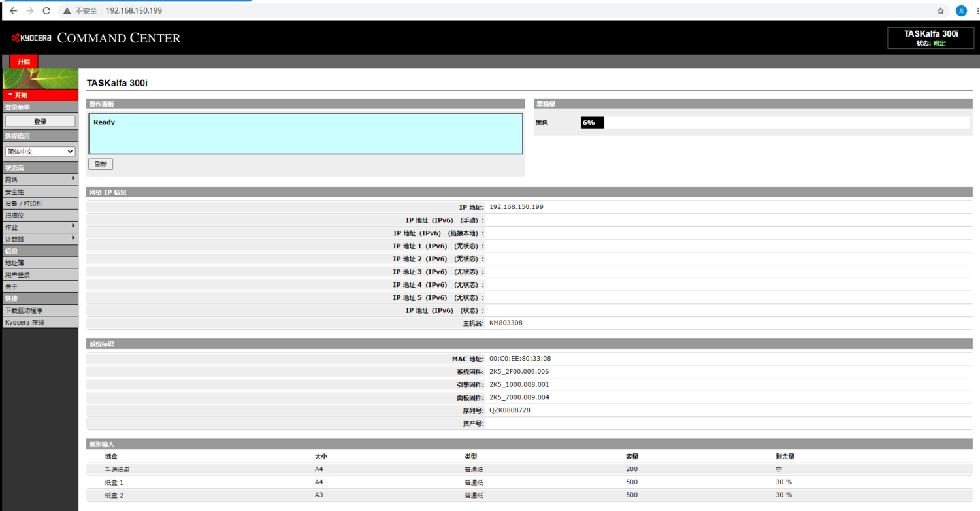Reload the page with the refresh icon
The width and height of the screenshot is (980, 511).
coord(46,11)
